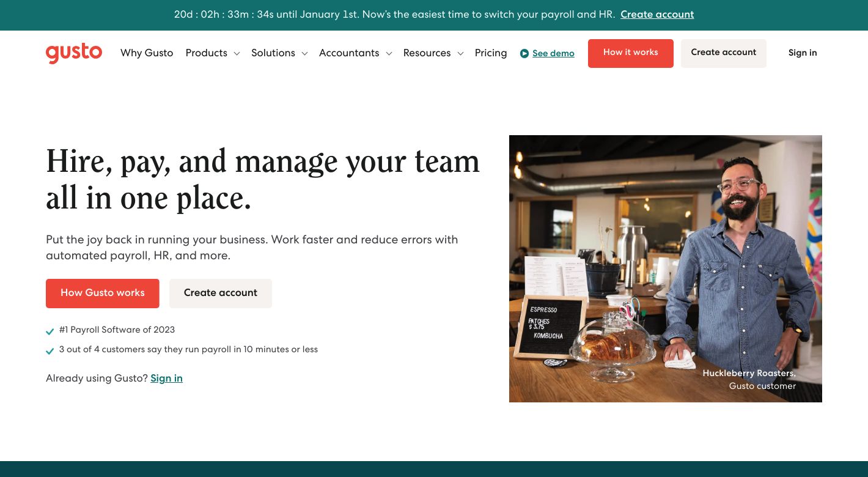Expand the Solutions dropdown chevron
868x477 pixels.
coord(304,54)
